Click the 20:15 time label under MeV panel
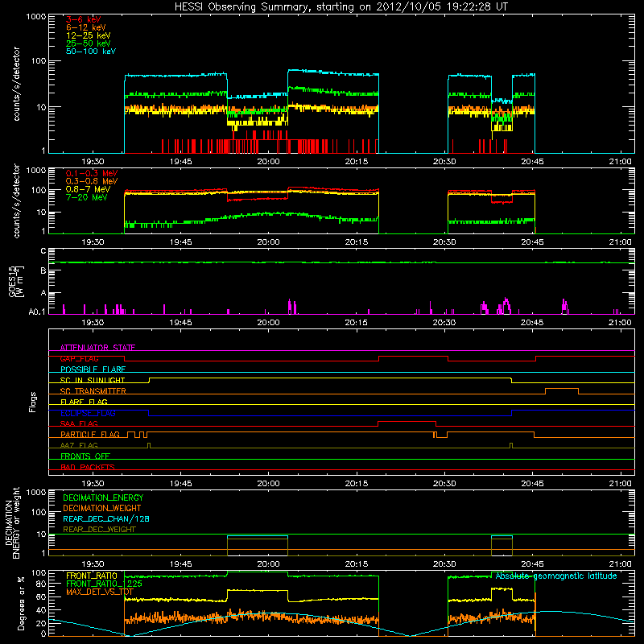Viewport: 644px width, 644px height. pyautogui.click(x=357, y=242)
